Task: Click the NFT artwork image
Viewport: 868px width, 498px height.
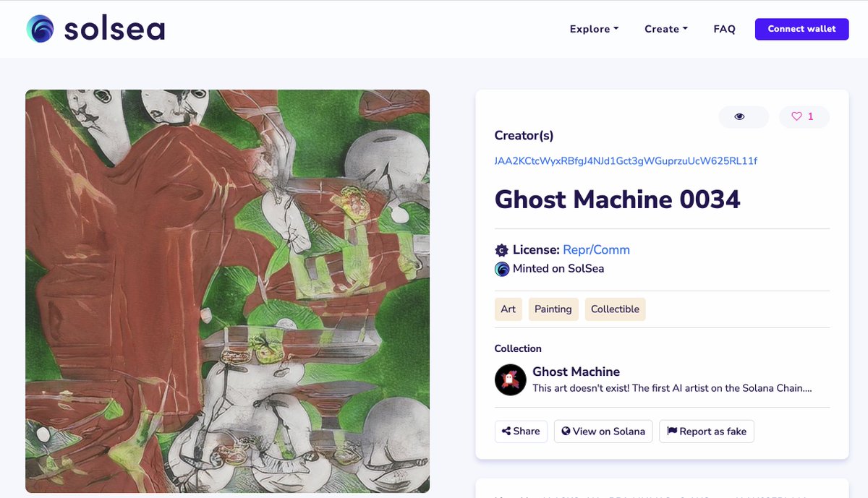Action: [227, 291]
